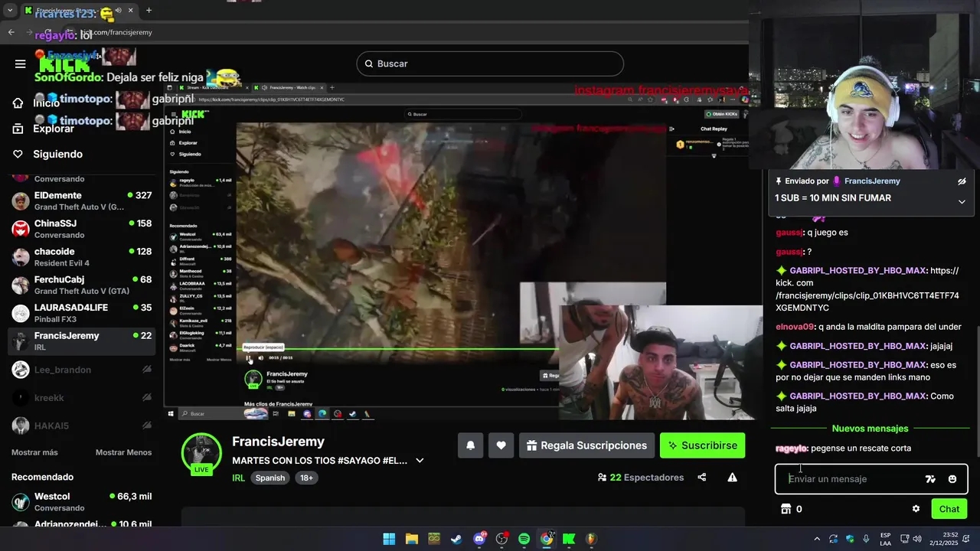Screen dimensions: 980x551
Task: Open Kick app from taskbar
Action: (x=569, y=539)
